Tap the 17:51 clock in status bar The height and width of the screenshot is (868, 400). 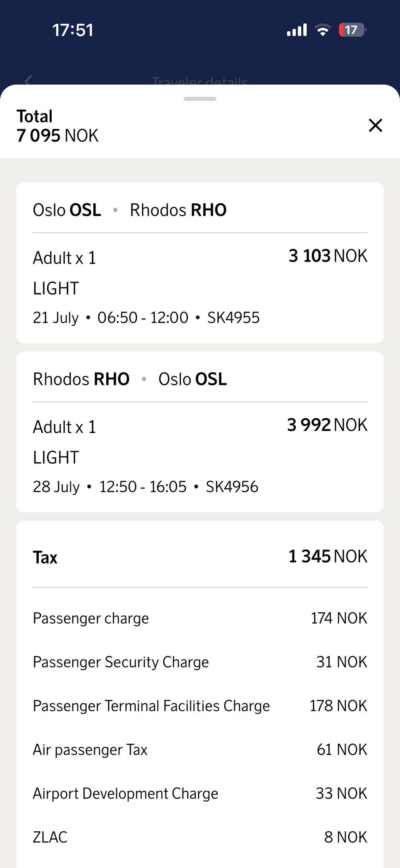(x=73, y=30)
